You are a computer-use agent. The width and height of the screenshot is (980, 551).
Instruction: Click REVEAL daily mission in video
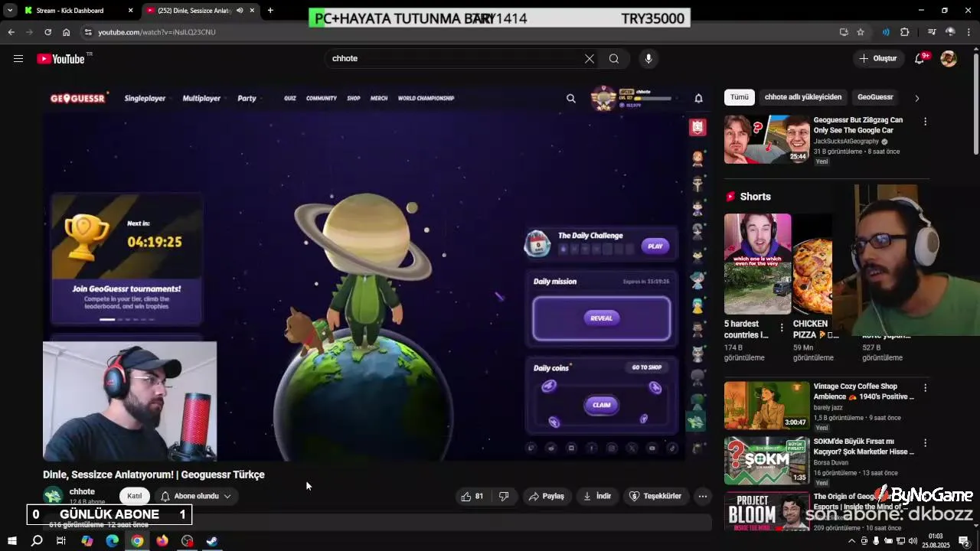click(601, 318)
